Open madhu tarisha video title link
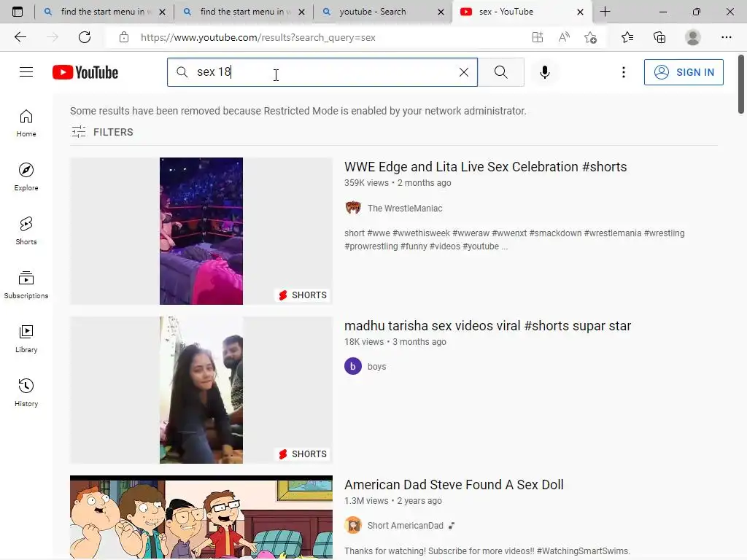The width and height of the screenshot is (747, 560). [x=487, y=326]
